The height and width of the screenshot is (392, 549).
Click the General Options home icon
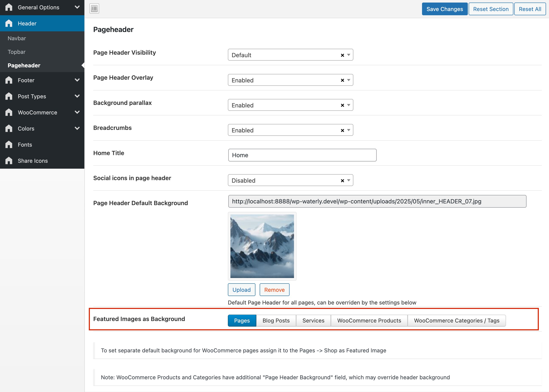pyautogui.click(x=9, y=7)
